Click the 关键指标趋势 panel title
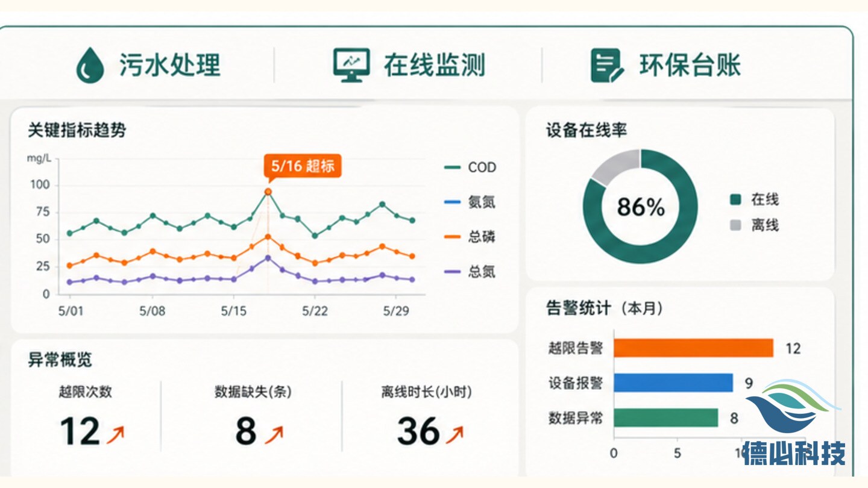Screen dimensions: 868x488 77,130
